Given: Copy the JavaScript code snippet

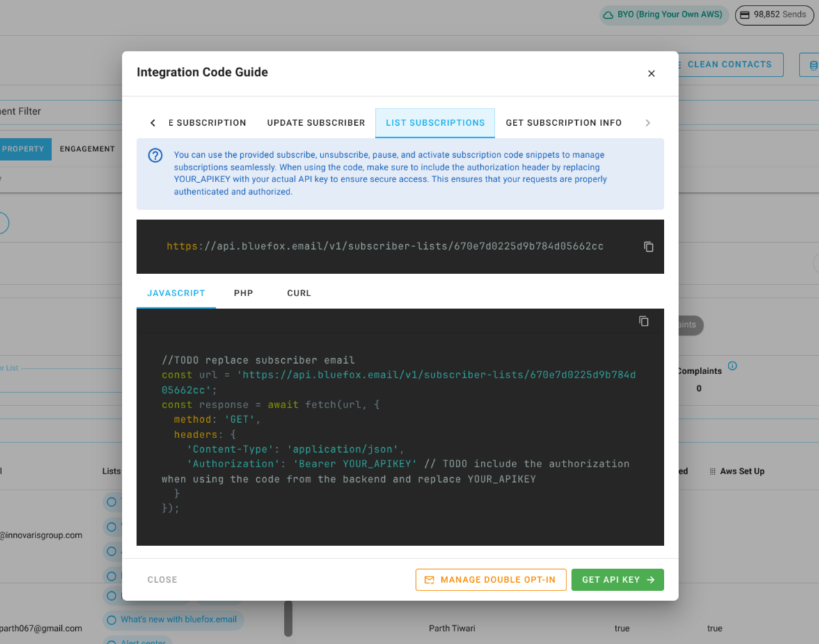Looking at the screenshot, I should [x=644, y=321].
